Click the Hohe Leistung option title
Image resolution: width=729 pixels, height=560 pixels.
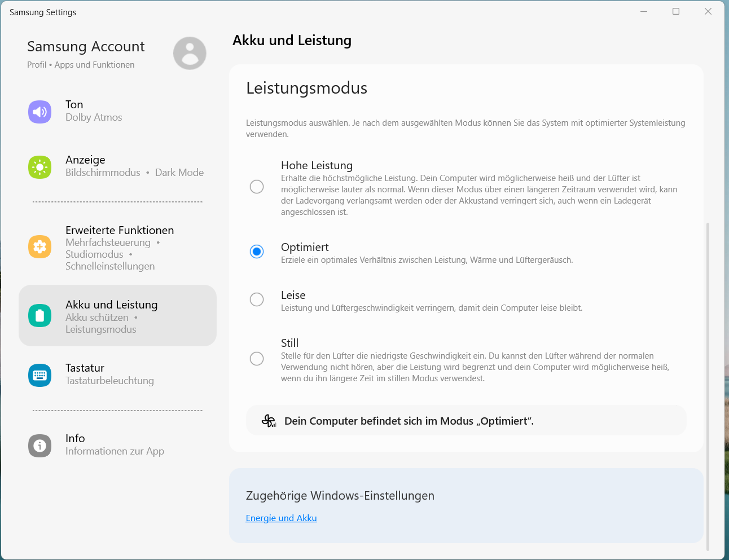(x=317, y=165)
